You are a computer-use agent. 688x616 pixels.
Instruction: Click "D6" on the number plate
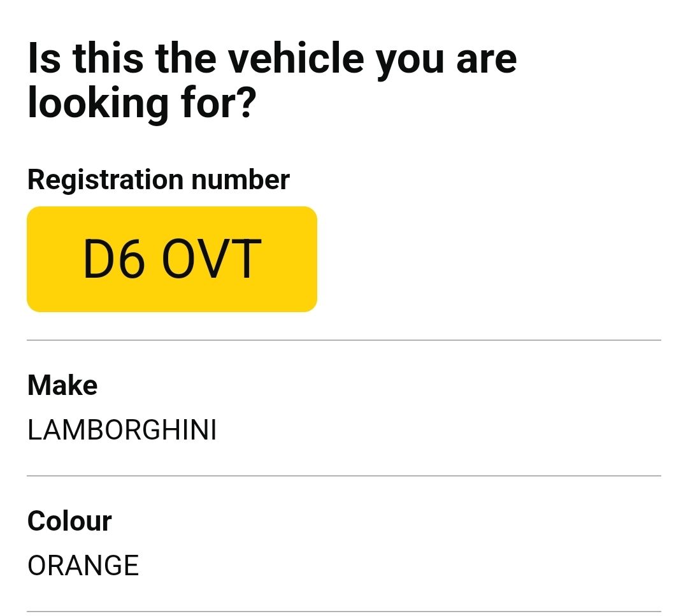(113, 259)
